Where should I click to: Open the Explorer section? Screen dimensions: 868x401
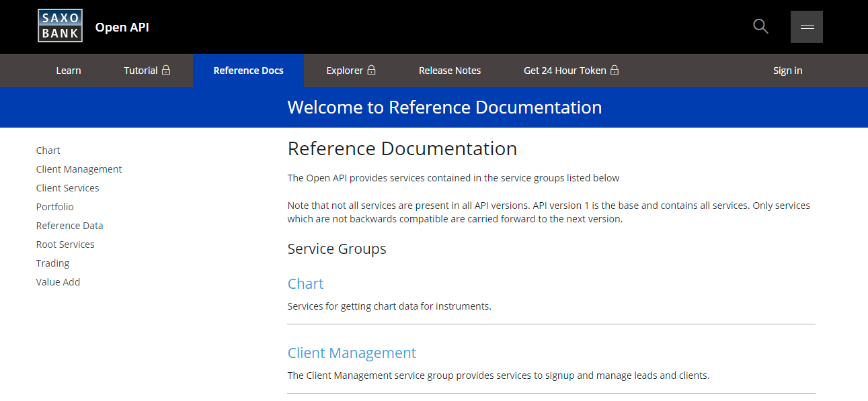346,70
